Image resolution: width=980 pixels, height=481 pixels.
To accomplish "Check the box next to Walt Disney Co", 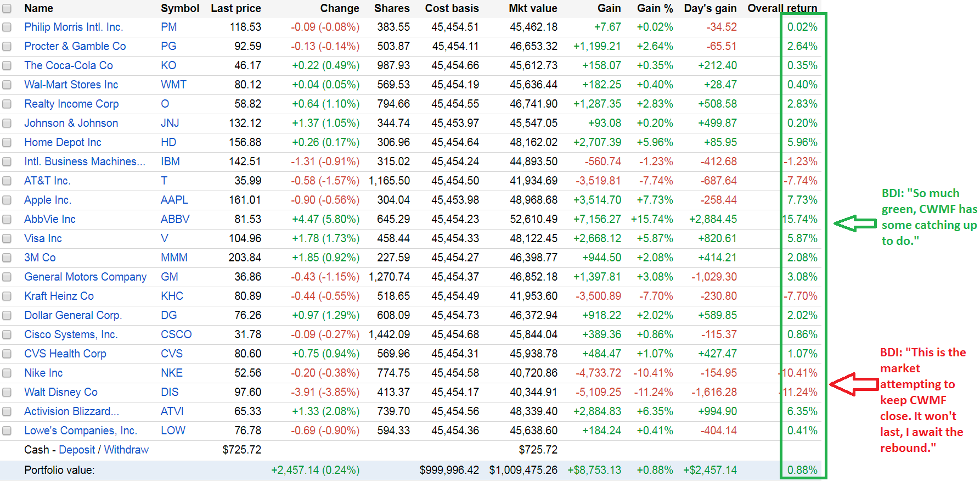I will coord(7,393).
